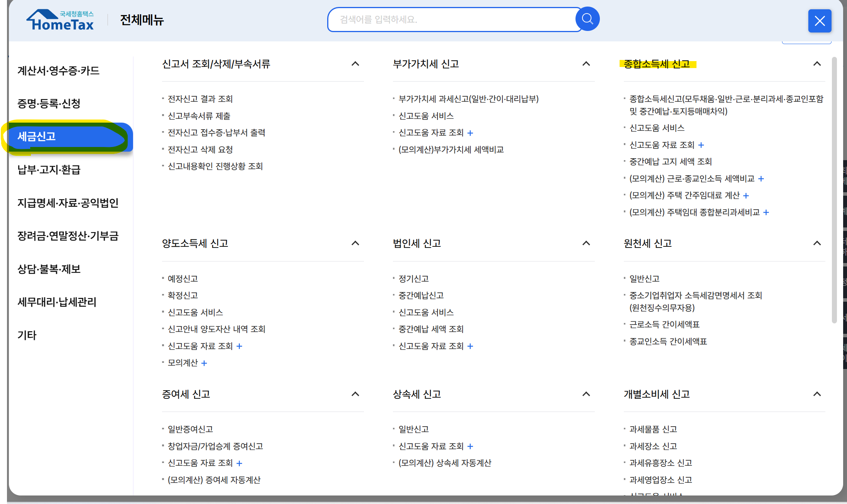Click plus icon beside 주택 간주임대료 계산
Image resolution: width=847 pixels, height=504 pixels.
pos(746,196)
